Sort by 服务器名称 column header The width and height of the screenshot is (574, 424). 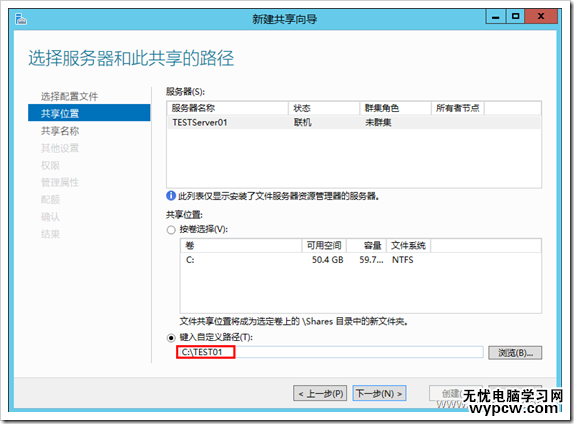click(x=227, y=108)
